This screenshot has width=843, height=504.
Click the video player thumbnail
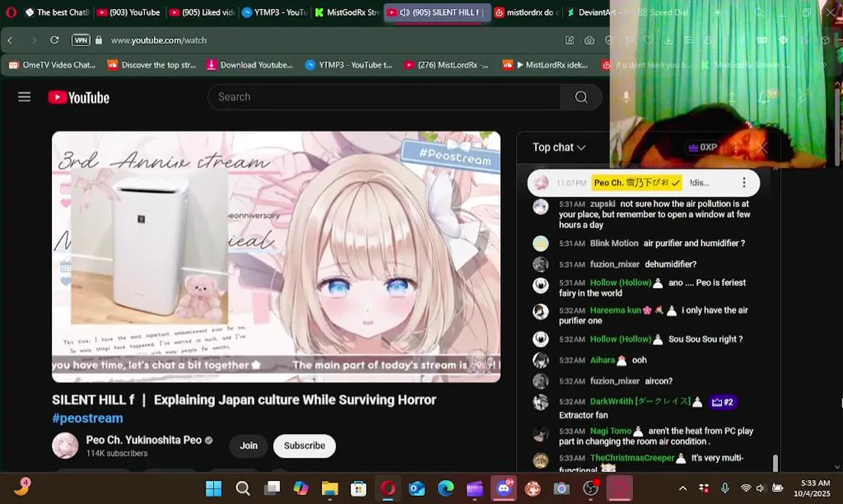tap(276, 257)
